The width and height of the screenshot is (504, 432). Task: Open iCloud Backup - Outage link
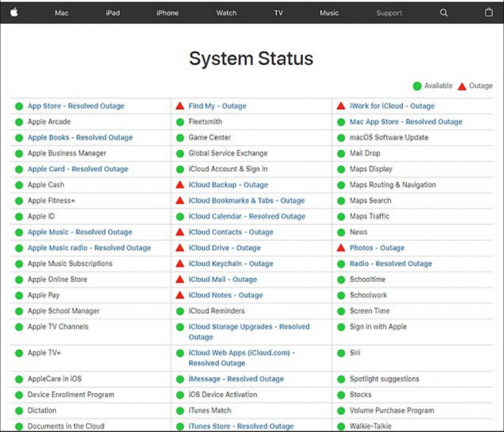pos(228,185)
